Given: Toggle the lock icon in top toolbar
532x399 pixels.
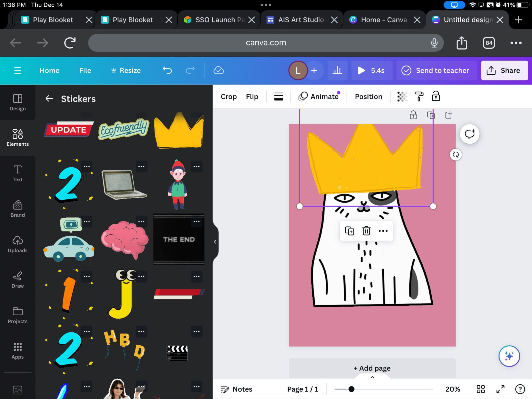Looking at the screenshot, I should tap(436, 96).
